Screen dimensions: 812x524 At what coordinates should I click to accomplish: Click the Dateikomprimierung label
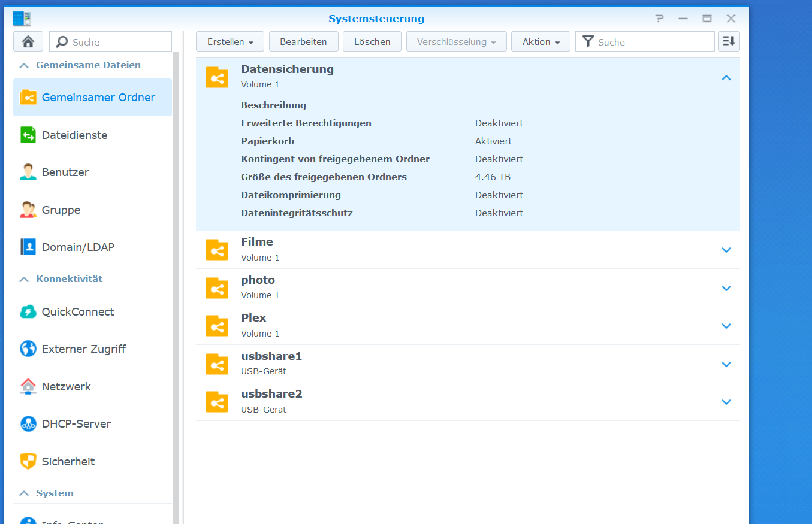[291, 195]
